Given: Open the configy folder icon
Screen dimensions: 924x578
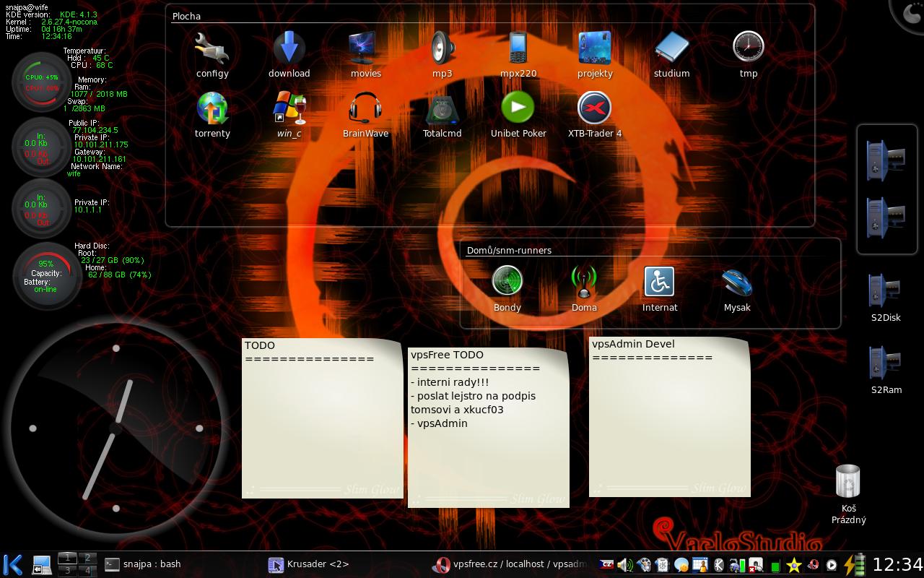Looking at the screenshot, I should pyautogui.click(x=212, y=48).
